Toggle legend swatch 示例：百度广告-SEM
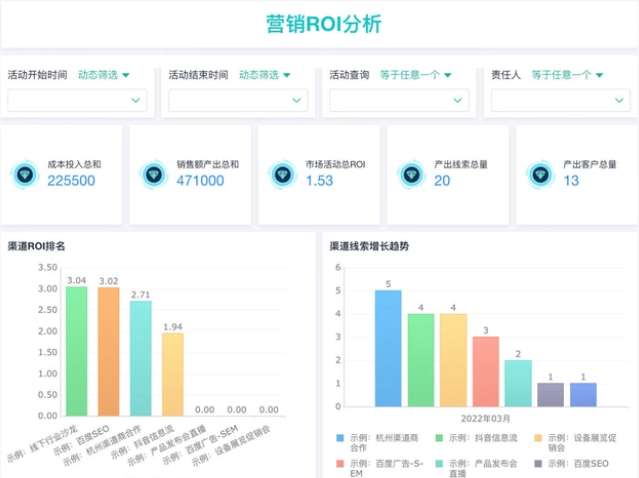 pyautogui.click(x=340, y=464)
